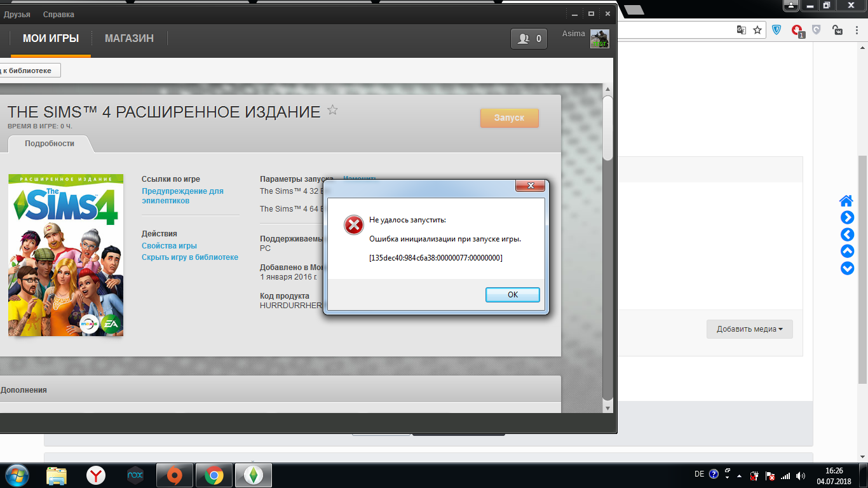The width and height of the screenshot is (868, 488).
Task: Click the Origin vertical scrollbar thumb
Action: click(607, 127)
